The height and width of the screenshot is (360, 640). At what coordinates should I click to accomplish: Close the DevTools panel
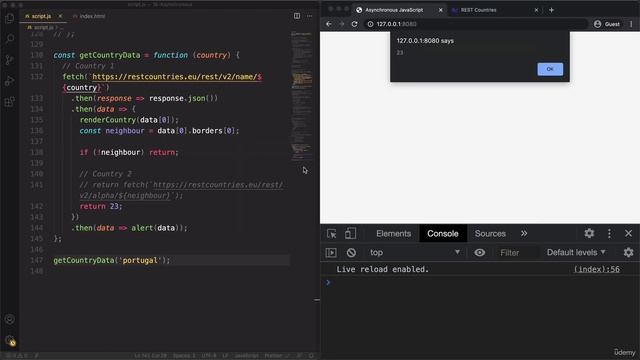click(x=628, y=233)
